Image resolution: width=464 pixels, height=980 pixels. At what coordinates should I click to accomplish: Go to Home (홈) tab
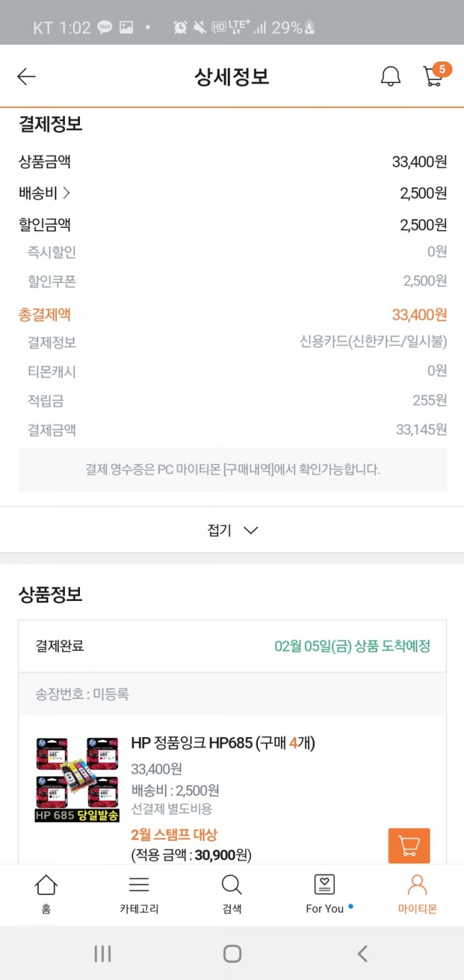46,893
